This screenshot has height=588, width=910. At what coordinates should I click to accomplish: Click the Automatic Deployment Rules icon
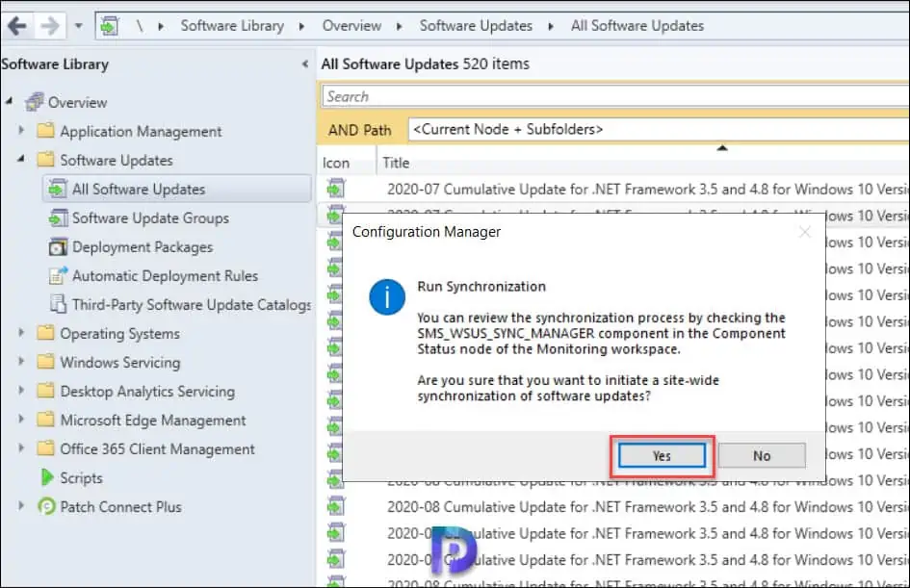(x=58, y=275)
